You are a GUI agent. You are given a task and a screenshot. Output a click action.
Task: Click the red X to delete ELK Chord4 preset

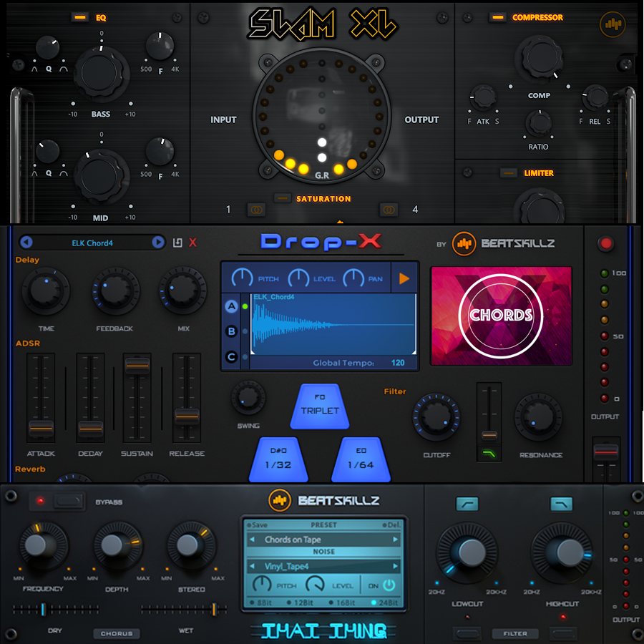(x=192, y=243)
